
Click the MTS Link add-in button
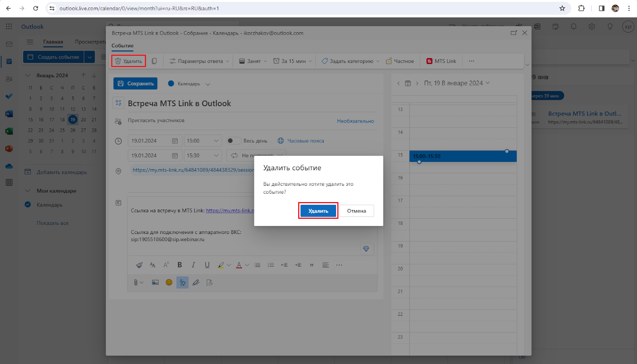point(441,61)
